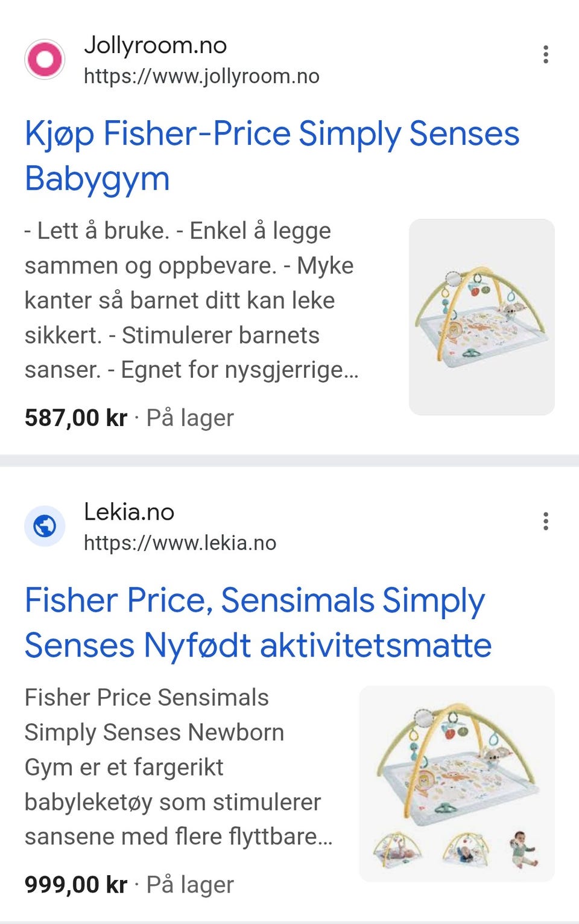The image size is (579, 924).
Task: Open the more options menu for Lekia result
Action: [x=545, y=521]
